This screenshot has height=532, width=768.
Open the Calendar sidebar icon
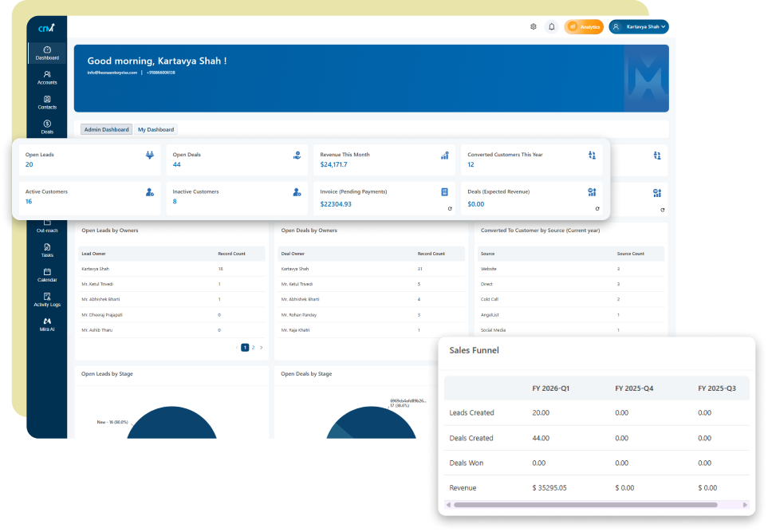click(x=47, y=275)
